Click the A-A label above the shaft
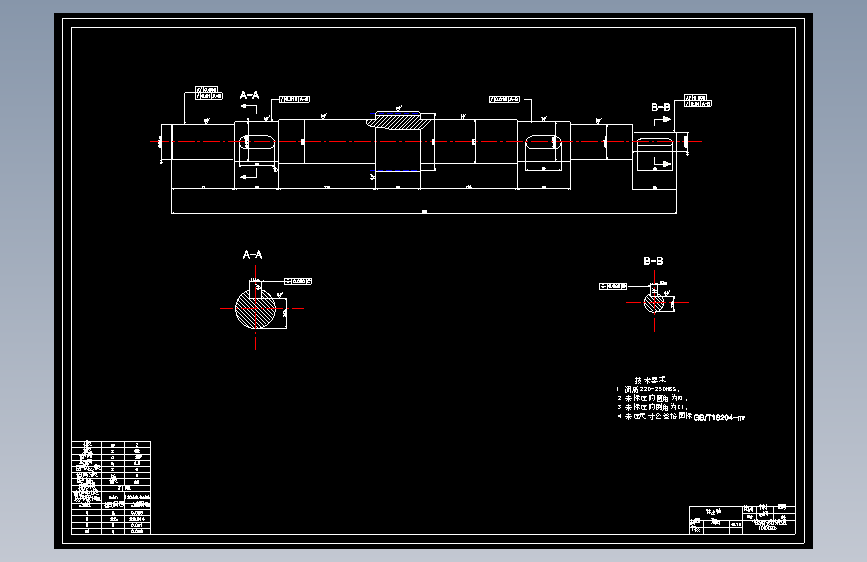 249,95
